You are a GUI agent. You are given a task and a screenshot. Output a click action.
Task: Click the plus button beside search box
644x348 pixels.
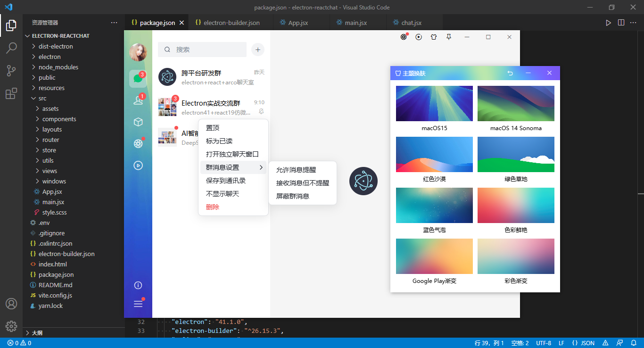tap(258, 50)
